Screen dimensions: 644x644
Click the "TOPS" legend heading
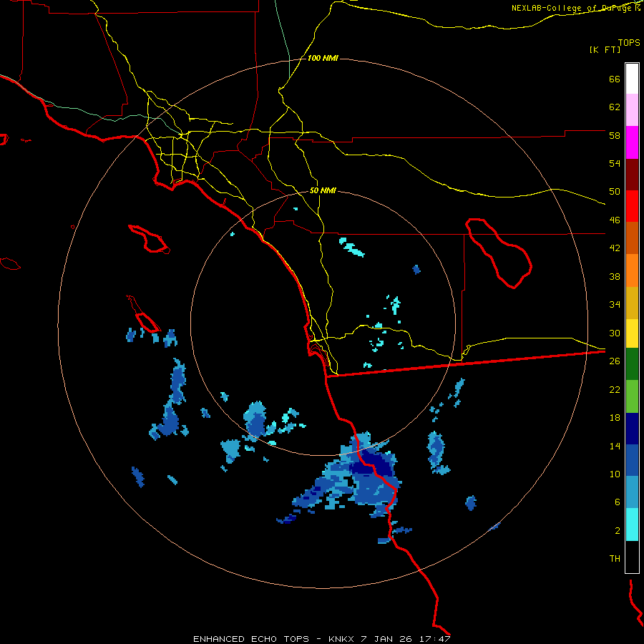(629, 43)
